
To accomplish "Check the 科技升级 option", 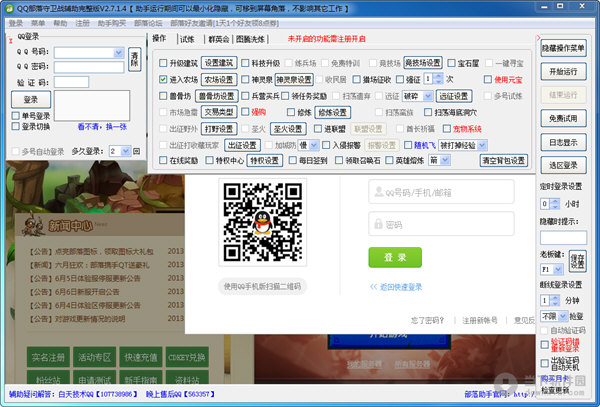I will [246, 63].
